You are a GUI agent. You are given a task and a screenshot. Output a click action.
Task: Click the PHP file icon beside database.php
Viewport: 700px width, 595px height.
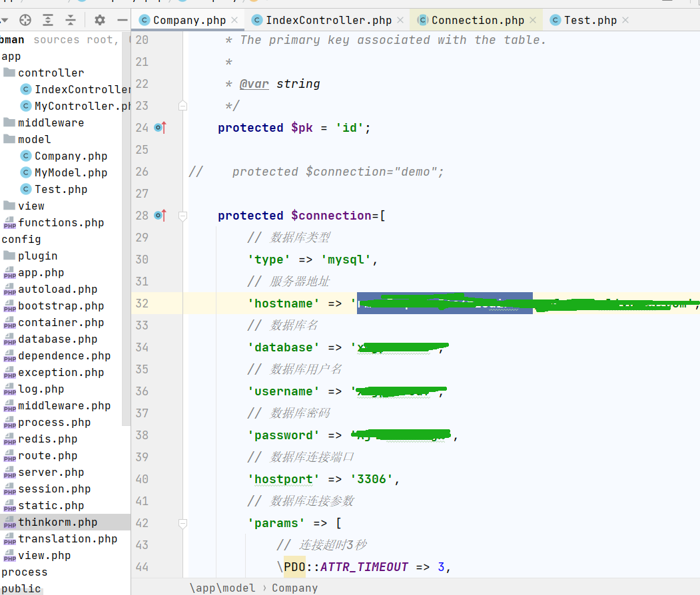pos(9,339)
